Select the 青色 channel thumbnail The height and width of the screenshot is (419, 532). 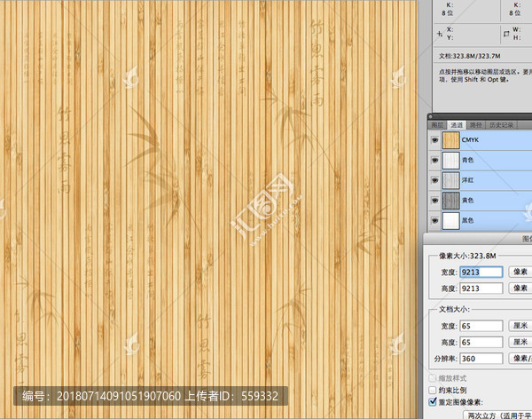coord(451,161)
